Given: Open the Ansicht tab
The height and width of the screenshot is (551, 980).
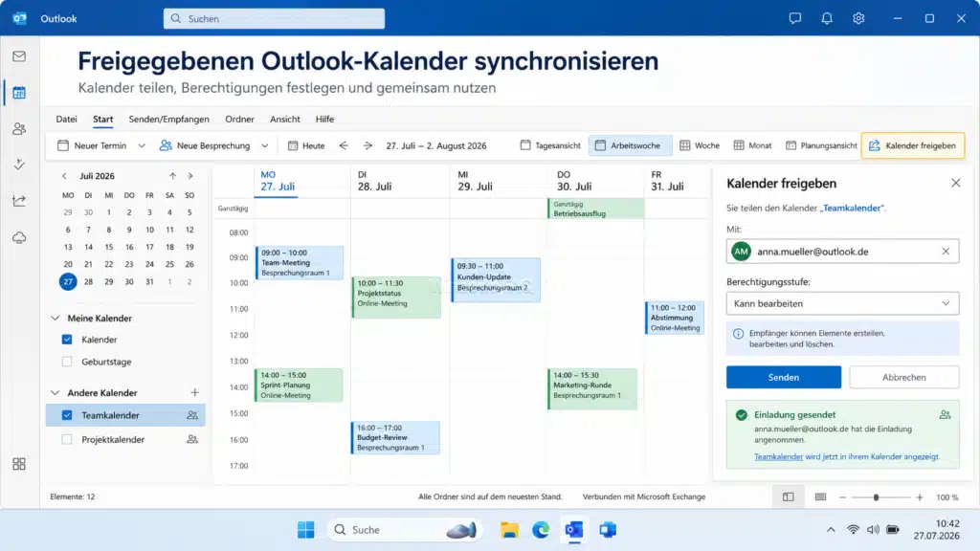Looking at the screenshot, I should tap(285, 119).
